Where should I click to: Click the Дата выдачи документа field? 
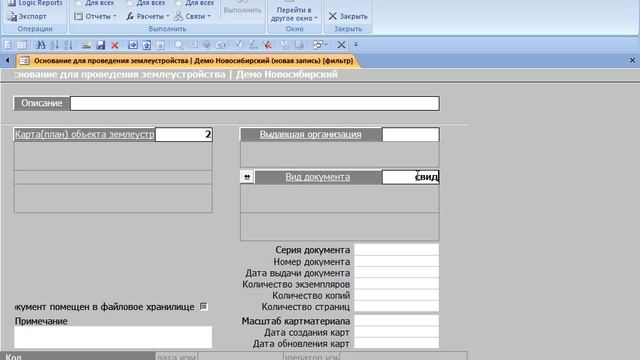click(x=396, y=273)
